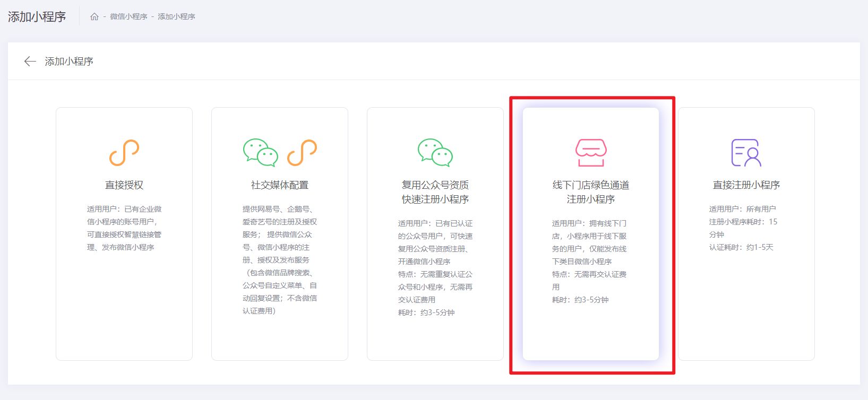Click the 添加小程序 breadcrumb item
This screenshot has height=400, width=868.
click(176, 16)
